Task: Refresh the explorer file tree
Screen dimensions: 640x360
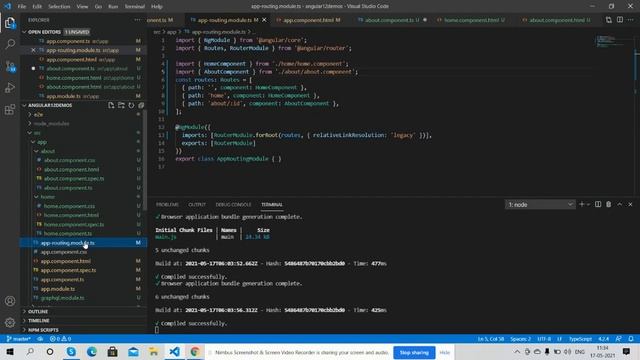Action: (x=131, y=105)
